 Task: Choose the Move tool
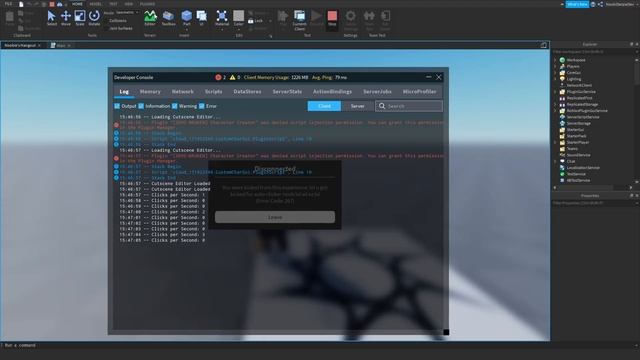(66, 18)
